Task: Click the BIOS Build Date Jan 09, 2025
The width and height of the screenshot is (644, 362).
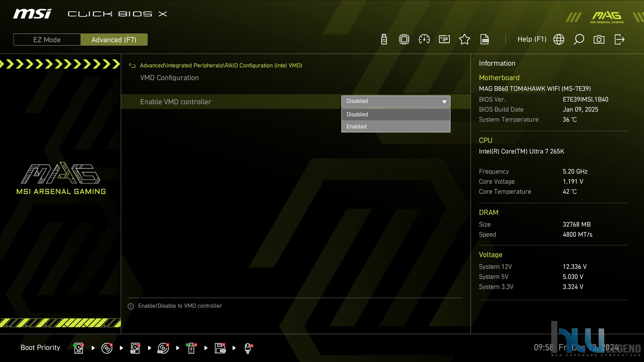Action: pyautogui.click(x=580, y=110)
